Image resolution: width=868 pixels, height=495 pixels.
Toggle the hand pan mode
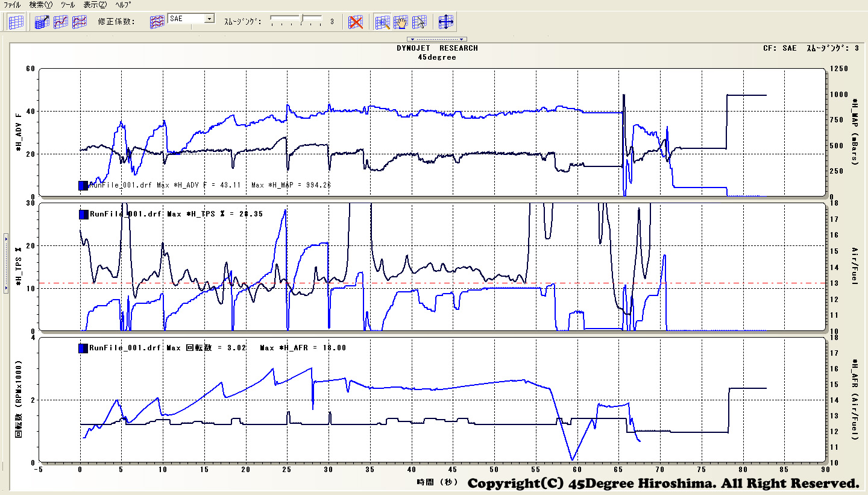(401, 22)
